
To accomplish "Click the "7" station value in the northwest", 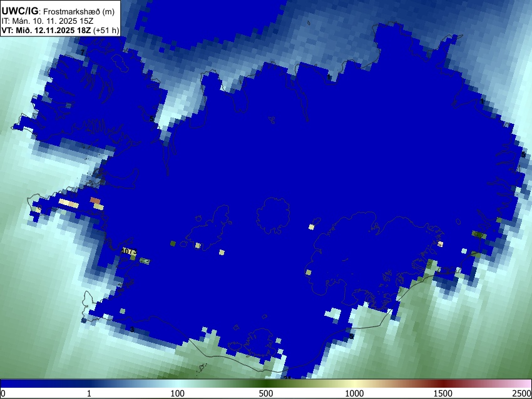I will 83,53.
